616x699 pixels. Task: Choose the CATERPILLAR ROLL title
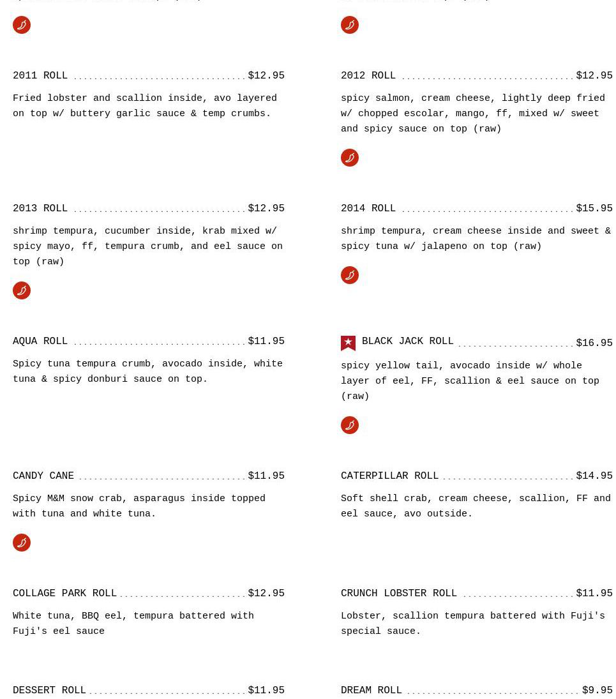coord(389,476)
